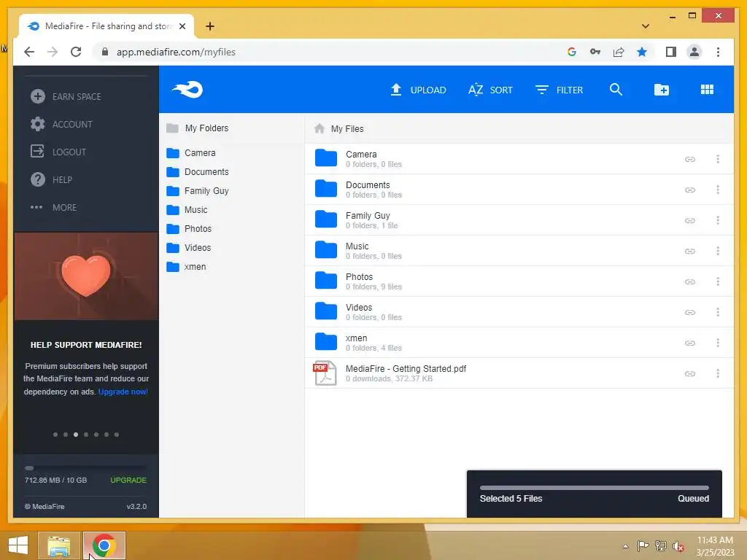Open the Filter options
This screenshot has width=747, height=560.
pos(559,90)
